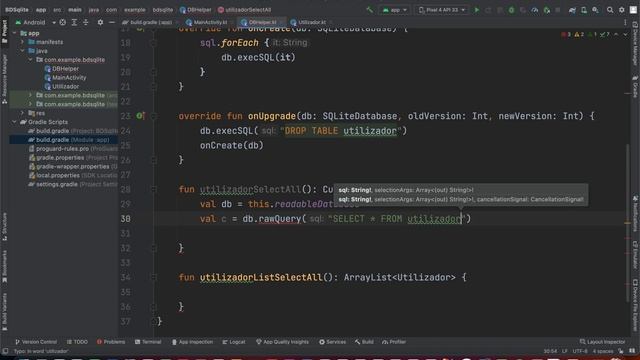The width and height of the screenshot is (640, 360).
Task: Open Build Variants sidebar button
Action: (x=4, y=311)
